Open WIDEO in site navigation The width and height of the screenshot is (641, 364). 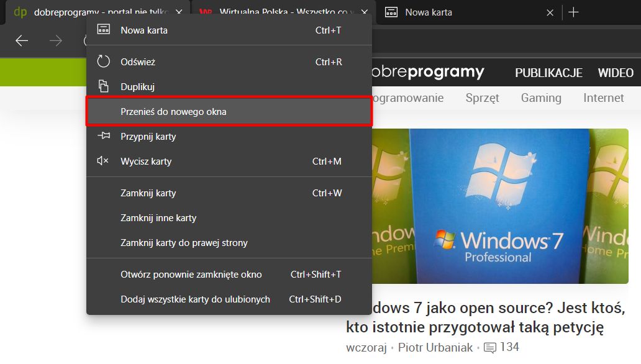tap(616, 73)
